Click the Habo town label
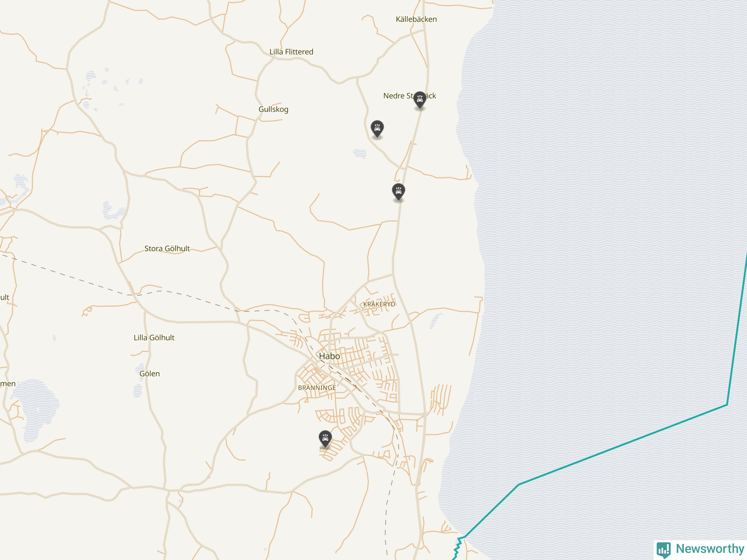 point(329,356)
